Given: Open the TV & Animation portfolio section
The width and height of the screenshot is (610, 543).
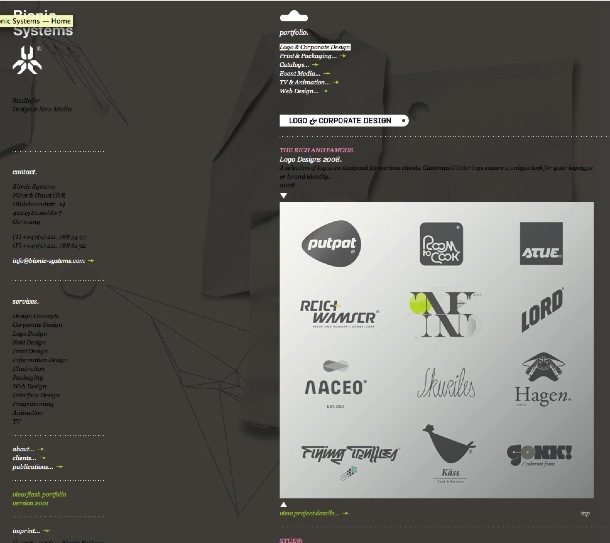Looking at the screenshot, I should click(x=304, y=82).
